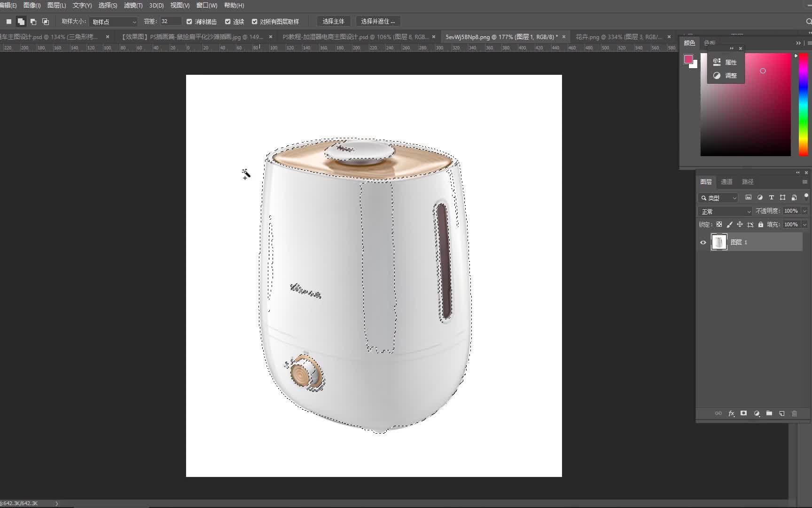
Task: Select the Subtract from Selection mode icon
Action: click(33, 22)
